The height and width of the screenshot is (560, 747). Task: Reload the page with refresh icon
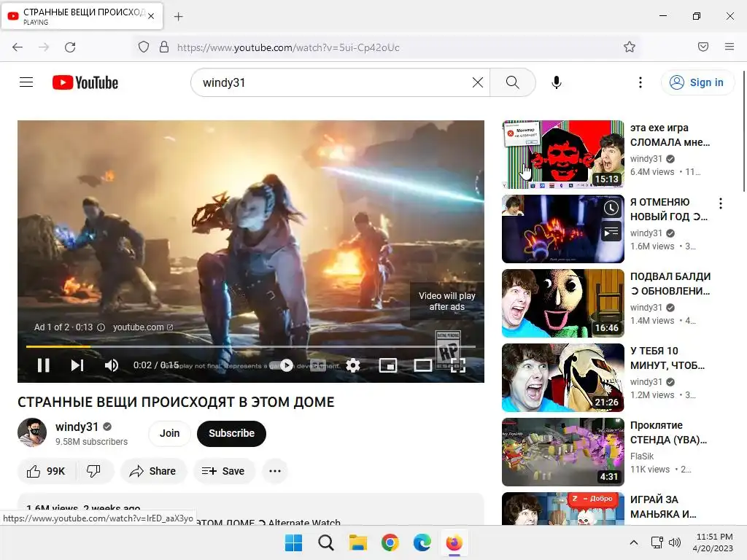[x=70, y=47]
